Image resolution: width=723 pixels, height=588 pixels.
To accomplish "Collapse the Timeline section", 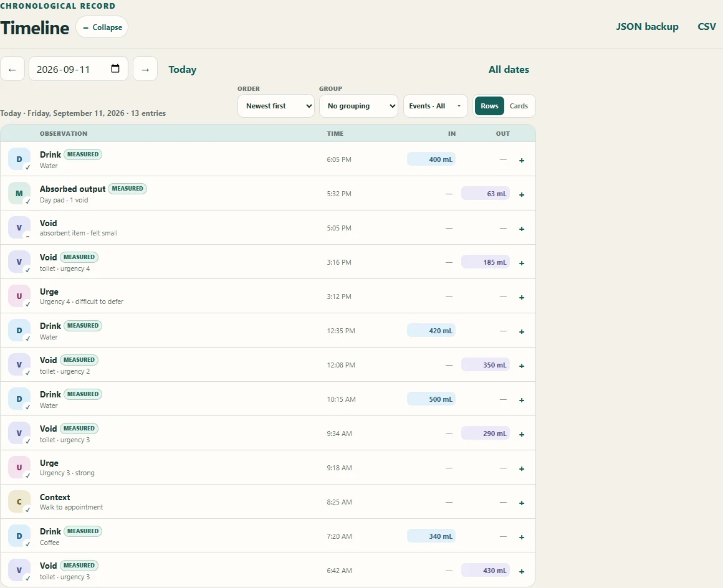I will [x=102, y=27].
